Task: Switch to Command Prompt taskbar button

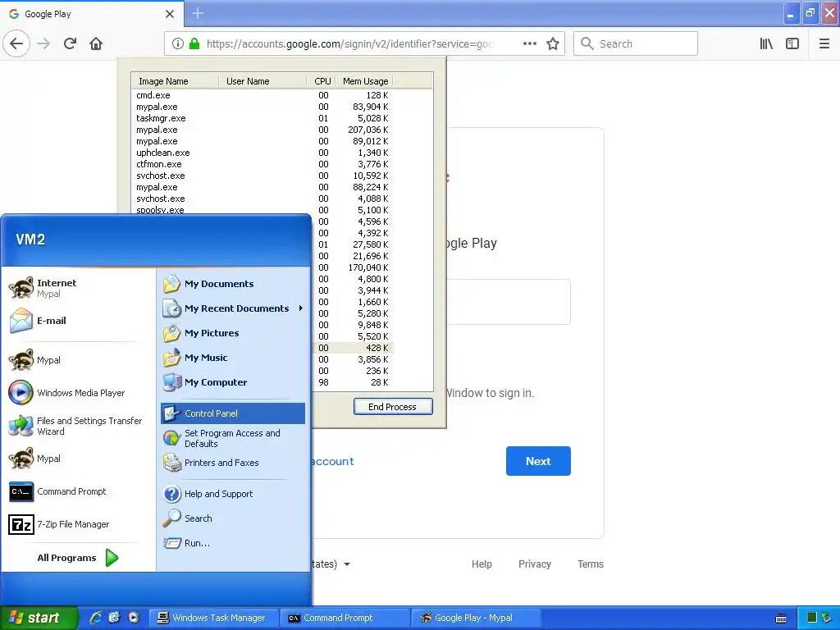Action: (345, 618)
